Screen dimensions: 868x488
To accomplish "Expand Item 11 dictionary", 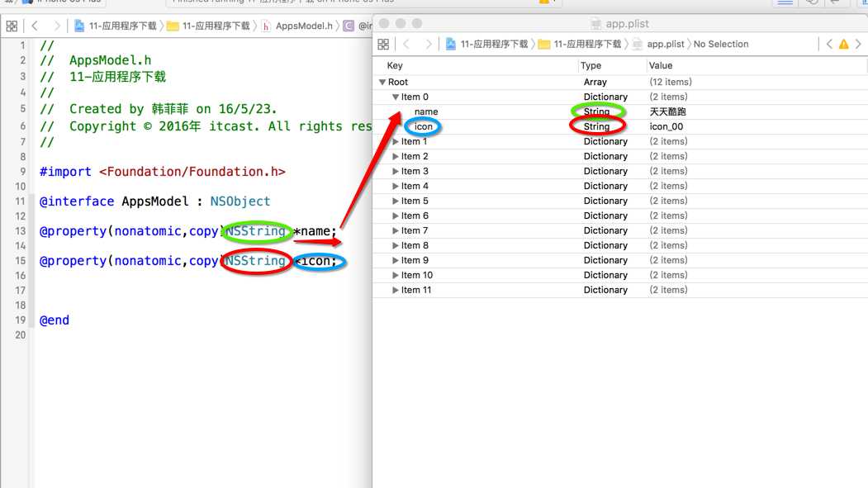I will (x=396, y=290).
